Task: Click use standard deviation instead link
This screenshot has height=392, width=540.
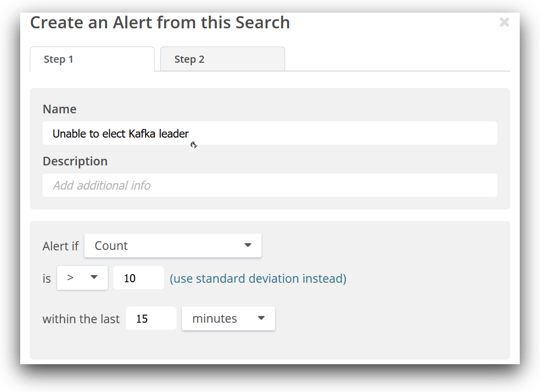Action: (258, 278)
